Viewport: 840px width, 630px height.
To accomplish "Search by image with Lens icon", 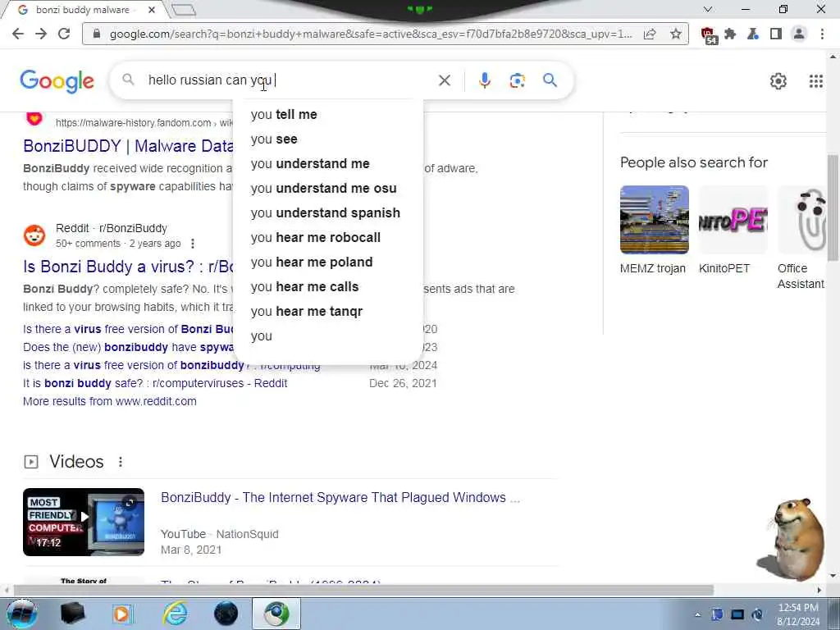I will pos(517,80).
